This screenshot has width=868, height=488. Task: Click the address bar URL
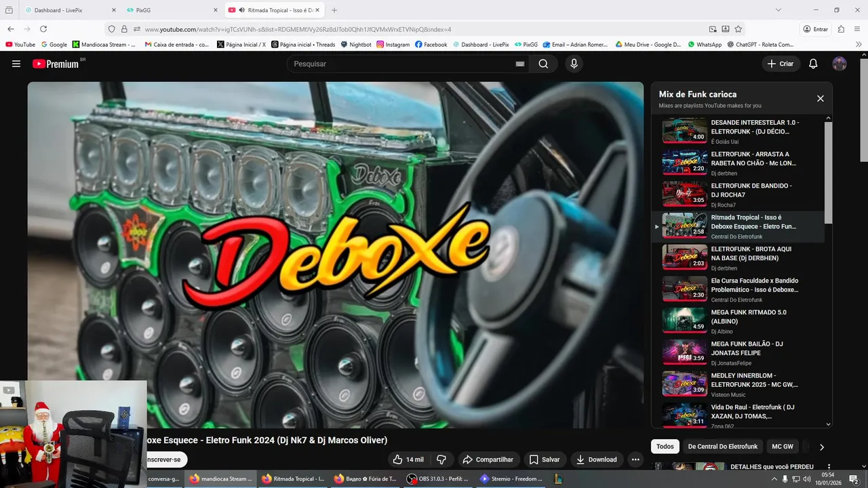tap(298, 29)
